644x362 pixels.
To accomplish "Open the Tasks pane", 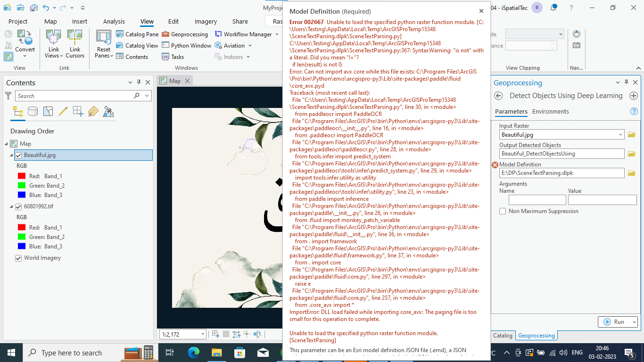I will pyautogui.click(x=173, y=57).
